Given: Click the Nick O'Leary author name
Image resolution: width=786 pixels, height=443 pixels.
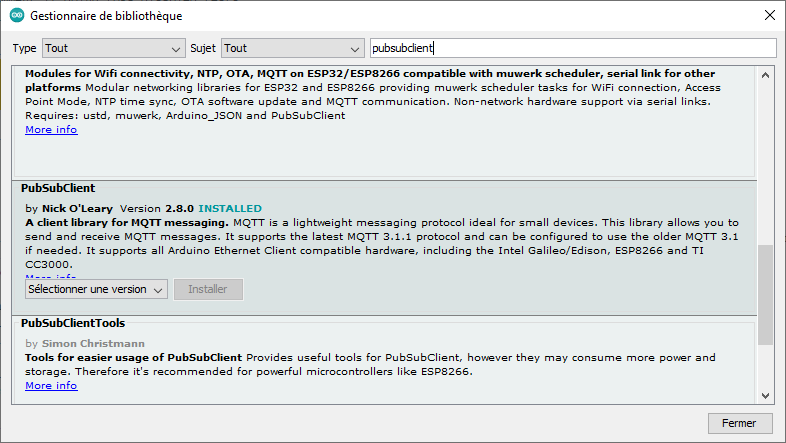Looking at the screenshot, I should tap(79, 208).
